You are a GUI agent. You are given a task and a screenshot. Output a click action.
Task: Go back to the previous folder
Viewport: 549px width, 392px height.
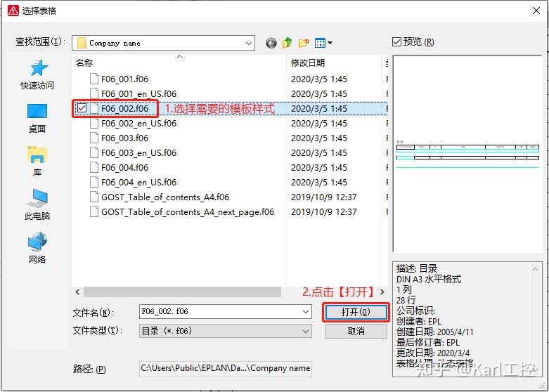tap(271, 43)
